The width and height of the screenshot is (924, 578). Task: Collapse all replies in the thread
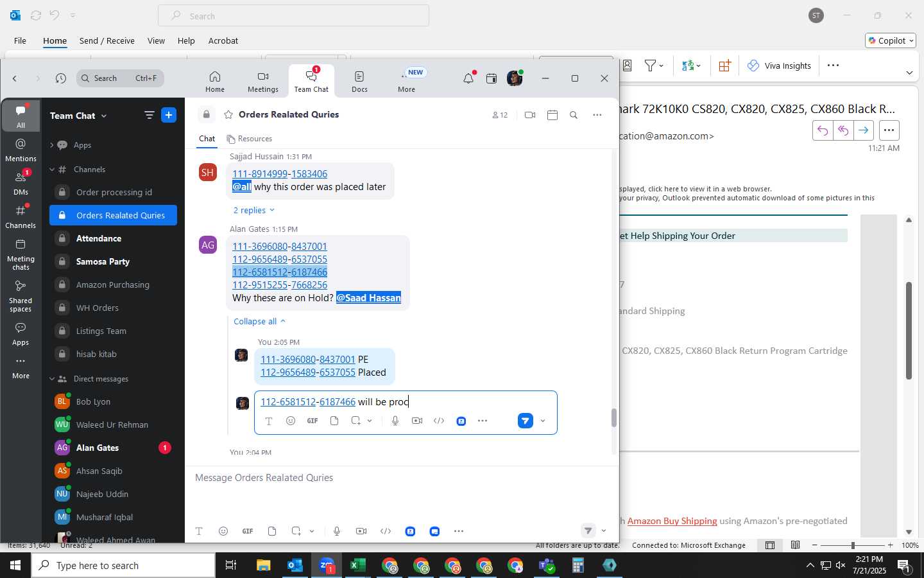click(x=260, y=321)
